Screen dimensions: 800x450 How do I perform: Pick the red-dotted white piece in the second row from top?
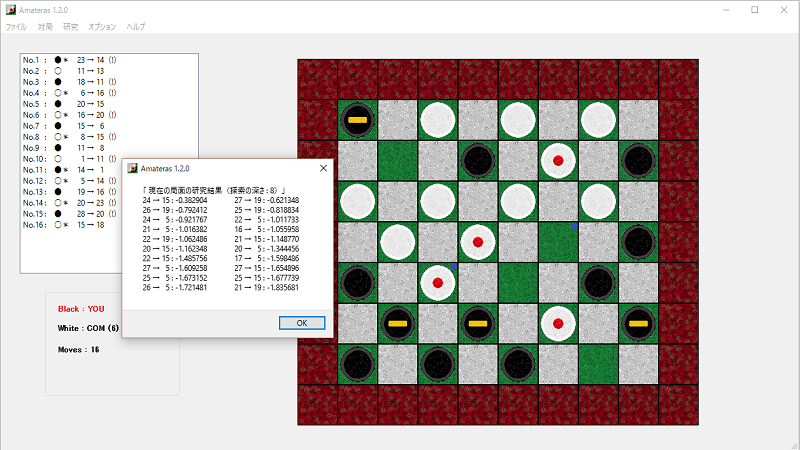(x=558, y=160)
